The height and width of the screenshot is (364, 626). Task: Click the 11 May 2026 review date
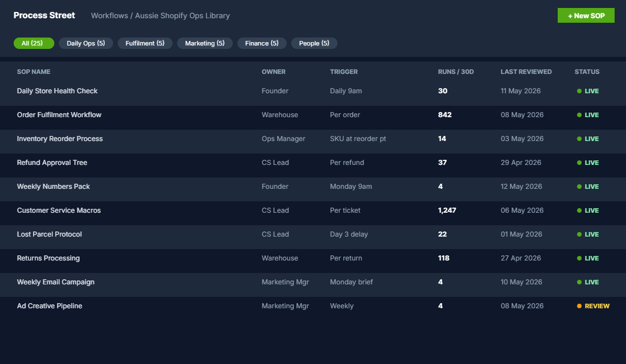pos(521,91)
